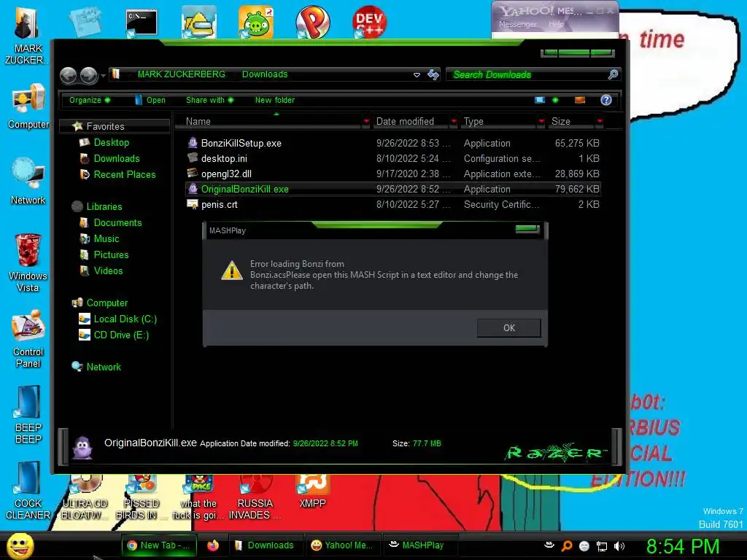The height and width of the screenshot is (560, 747).
Task: Click the smiley Start button
Action: 20,546
